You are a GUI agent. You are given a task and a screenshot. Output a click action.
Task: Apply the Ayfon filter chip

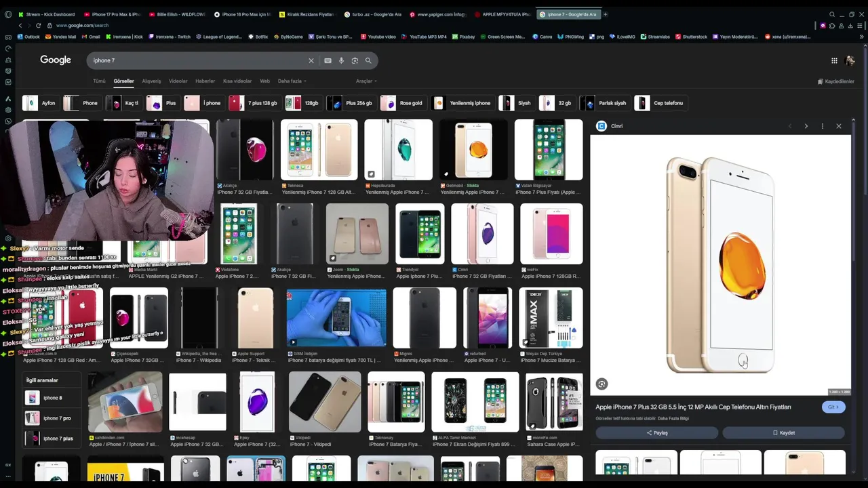click(40, 103)
